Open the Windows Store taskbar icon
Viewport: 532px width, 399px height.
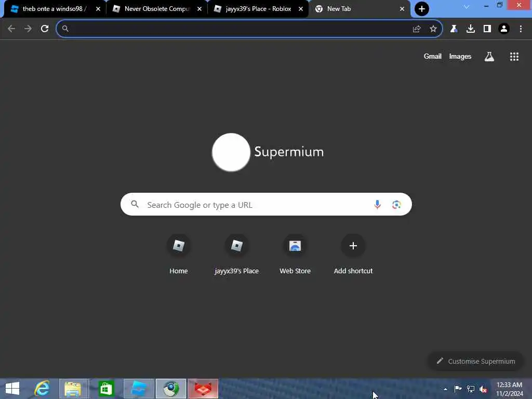tap(106, 389)
